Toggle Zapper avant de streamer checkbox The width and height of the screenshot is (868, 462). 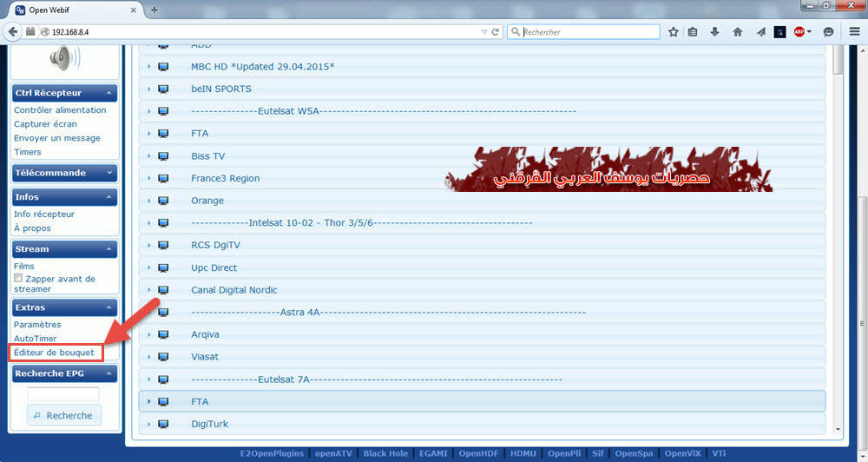(x=18, y=278)
